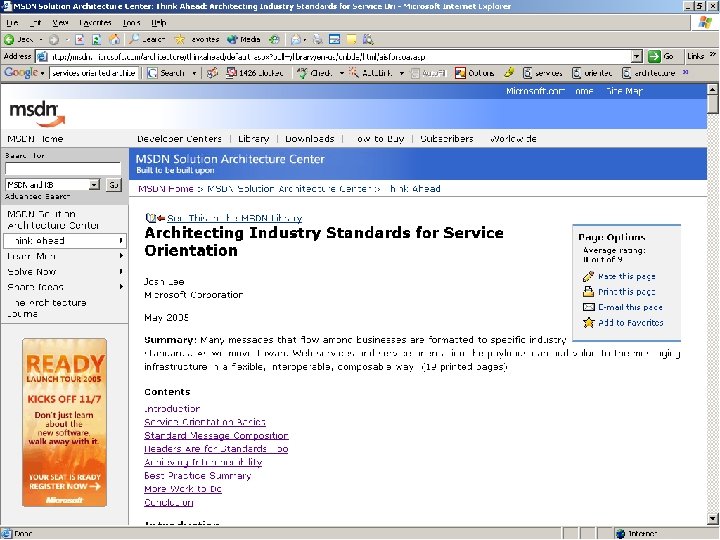Click the Google toolbar news icon

(212, 73)
